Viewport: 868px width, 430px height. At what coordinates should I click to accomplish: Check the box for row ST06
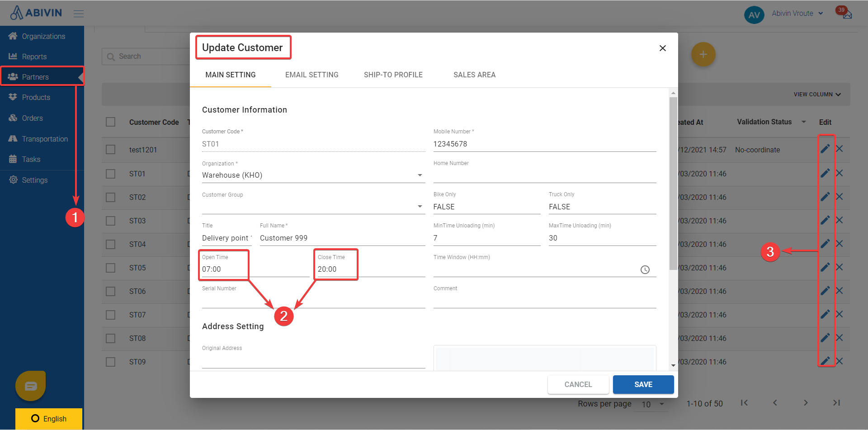pyautogui.click(x=111, y=292)
